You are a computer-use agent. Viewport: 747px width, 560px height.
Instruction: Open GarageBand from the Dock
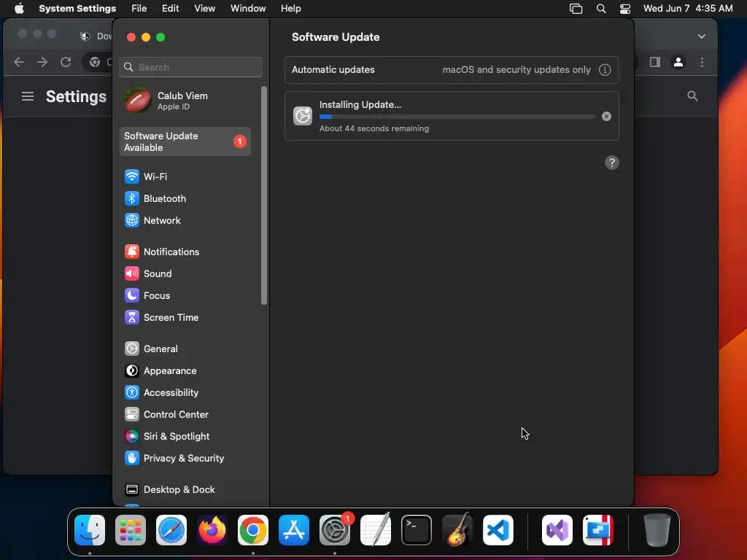(x=458, y=530)
